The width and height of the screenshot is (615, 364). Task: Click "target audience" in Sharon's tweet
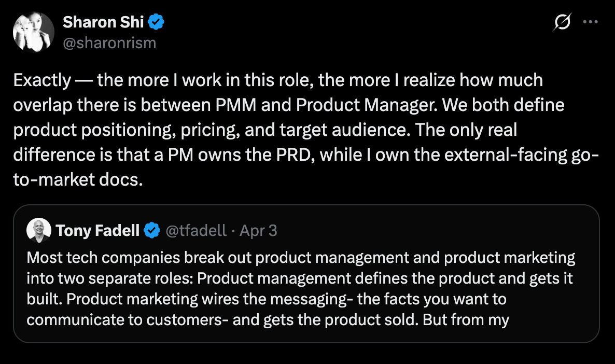352,130
